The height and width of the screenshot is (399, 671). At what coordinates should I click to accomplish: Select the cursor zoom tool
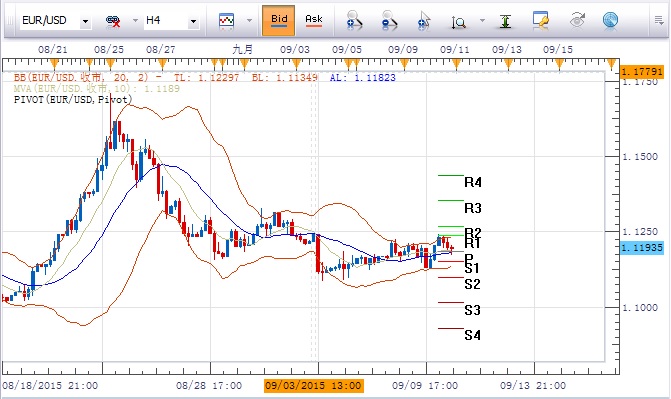424,21
